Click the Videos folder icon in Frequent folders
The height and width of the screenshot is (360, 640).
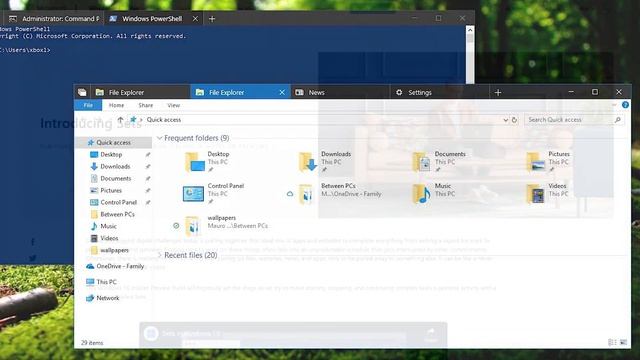point(535,193)
